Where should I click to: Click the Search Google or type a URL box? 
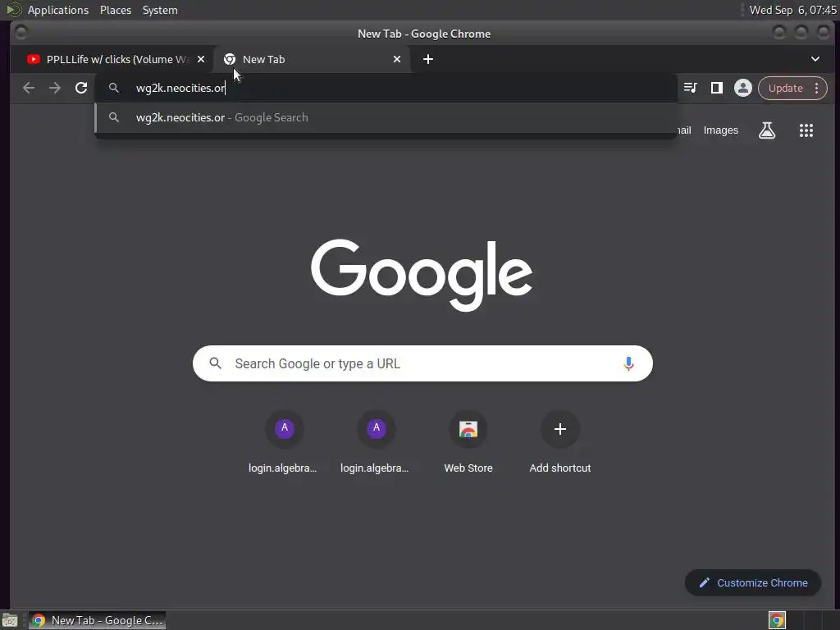(422, 363)
